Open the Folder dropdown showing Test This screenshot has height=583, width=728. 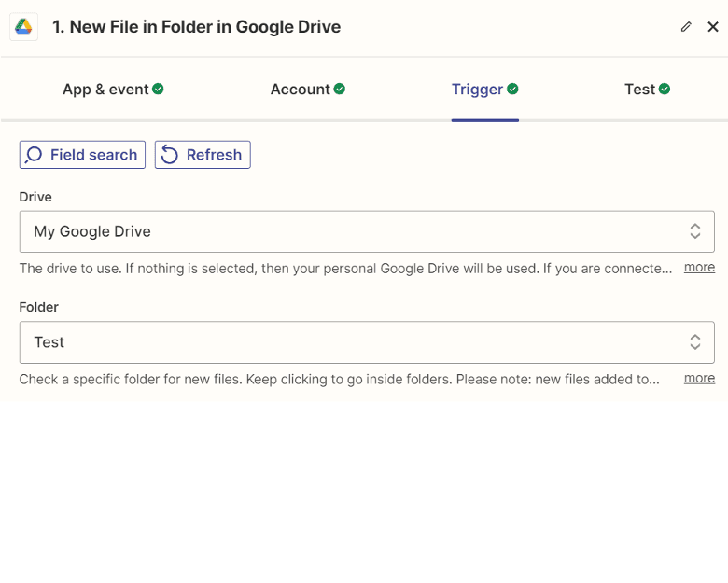[x=355, y=342]
